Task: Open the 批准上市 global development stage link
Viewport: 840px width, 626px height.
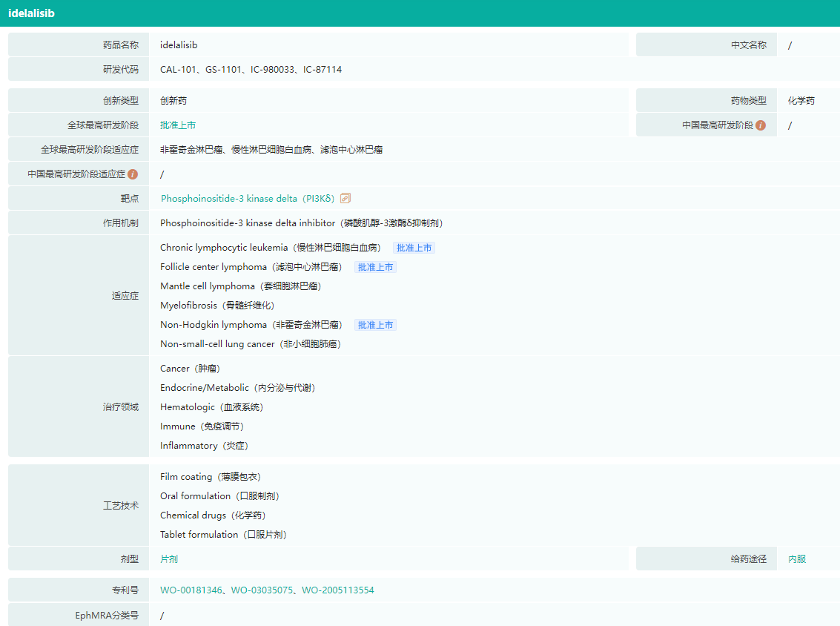Action: [x=178, y=125]
